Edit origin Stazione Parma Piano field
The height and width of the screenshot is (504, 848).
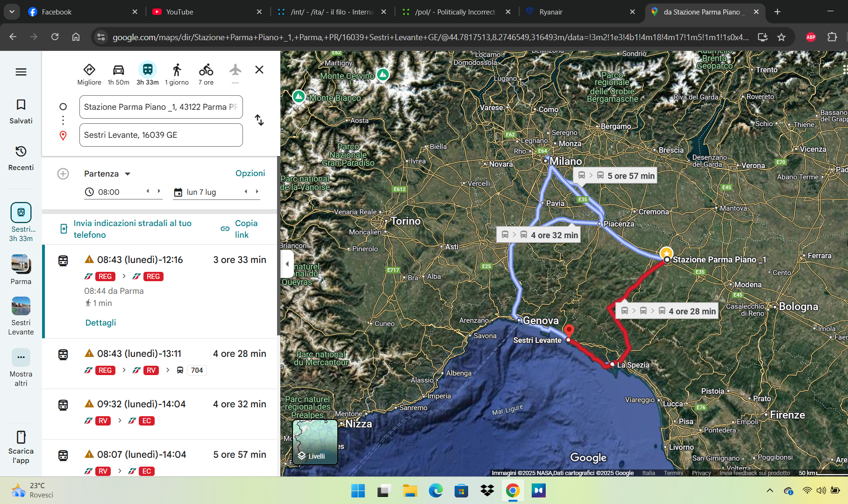[161, 107]
